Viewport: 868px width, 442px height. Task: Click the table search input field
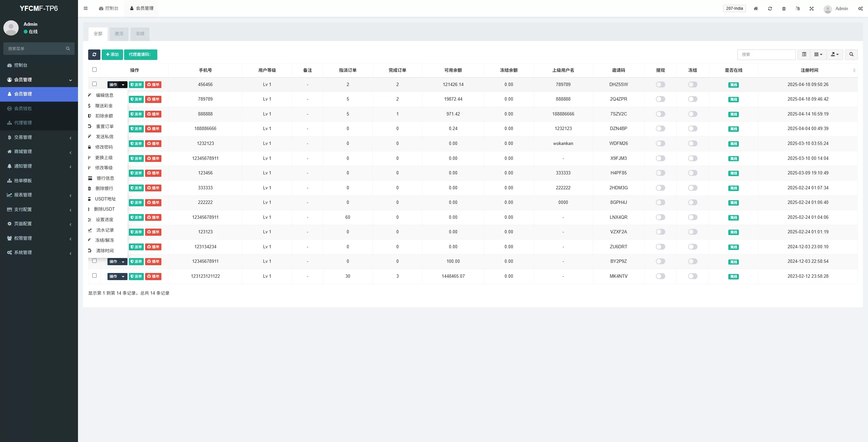(766, 55)
